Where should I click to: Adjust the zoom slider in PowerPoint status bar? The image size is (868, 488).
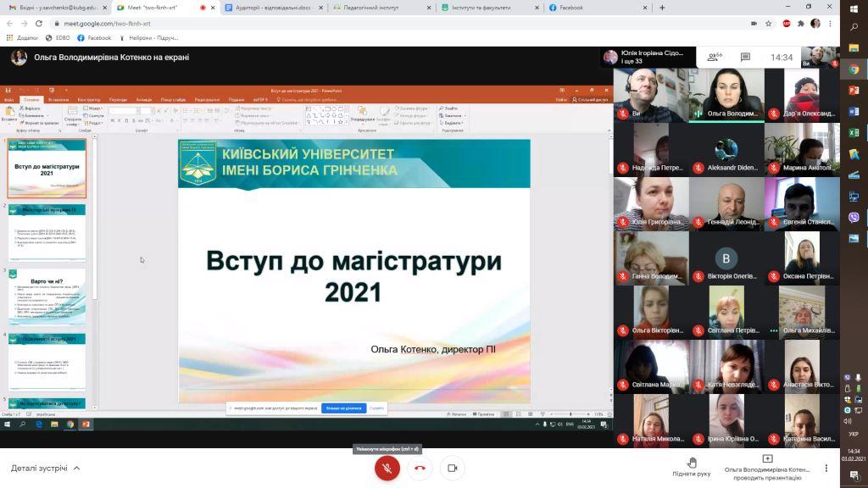(571, 414)
